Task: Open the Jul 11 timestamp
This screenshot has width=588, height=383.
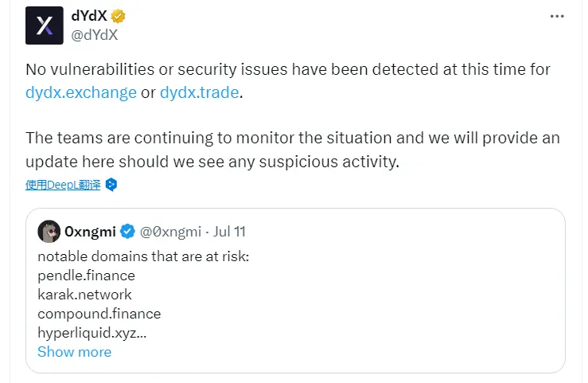Action: (x=230, y=232)
